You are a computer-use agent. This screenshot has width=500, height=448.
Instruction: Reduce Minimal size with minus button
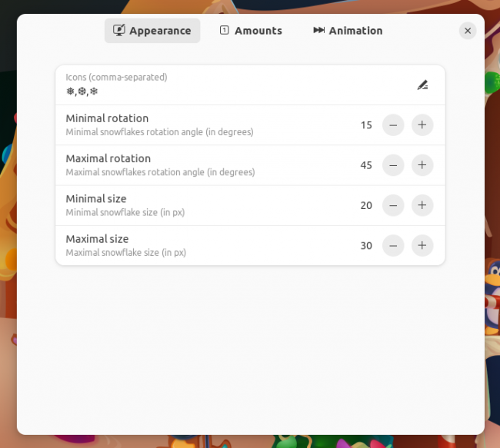(x=393, y=205)
